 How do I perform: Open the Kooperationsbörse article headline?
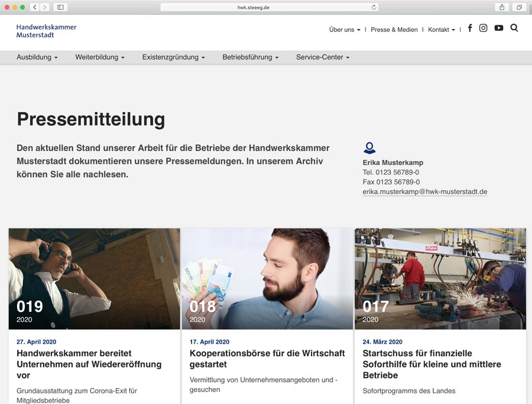pyautogui.click(x=267, y=359)
